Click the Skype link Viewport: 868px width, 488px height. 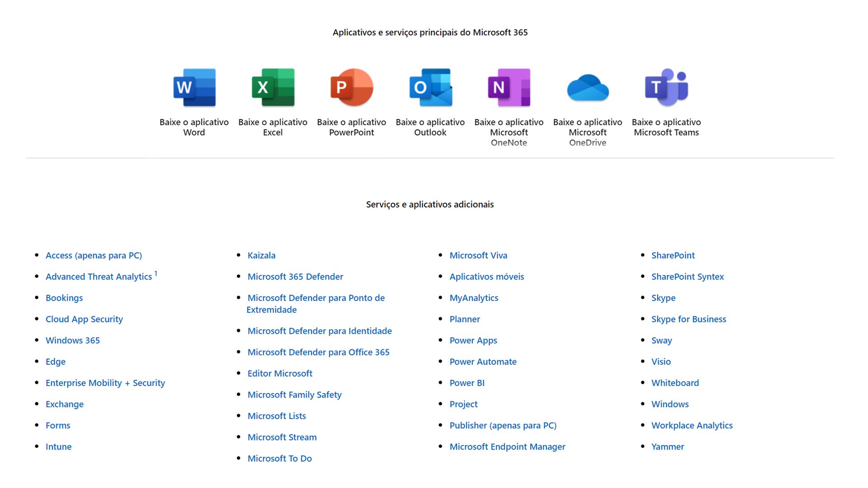click(663, 298)
